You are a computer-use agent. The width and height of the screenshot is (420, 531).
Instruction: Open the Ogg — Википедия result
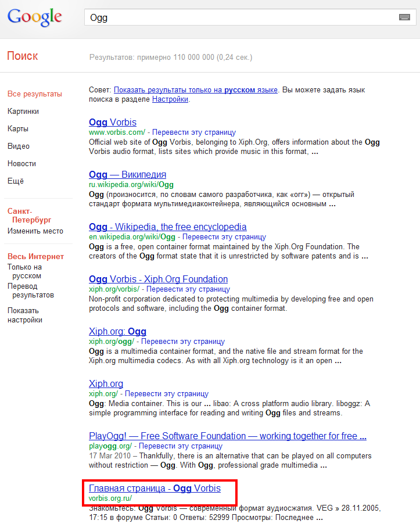pos(128,175)
